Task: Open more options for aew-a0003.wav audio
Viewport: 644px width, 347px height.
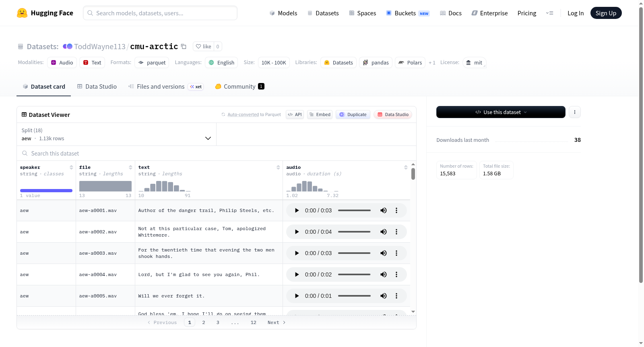Action: (396, 253)
